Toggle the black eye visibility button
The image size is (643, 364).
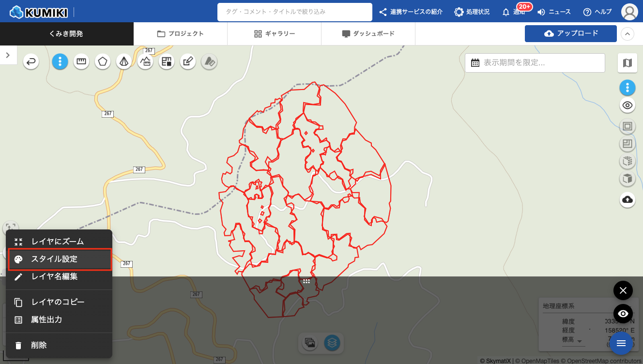pyautogui.click(x=623, y=314)
